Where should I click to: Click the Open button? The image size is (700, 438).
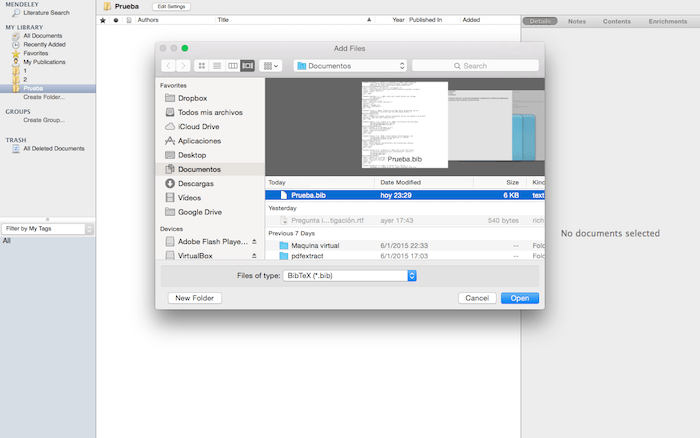[520, 298]
